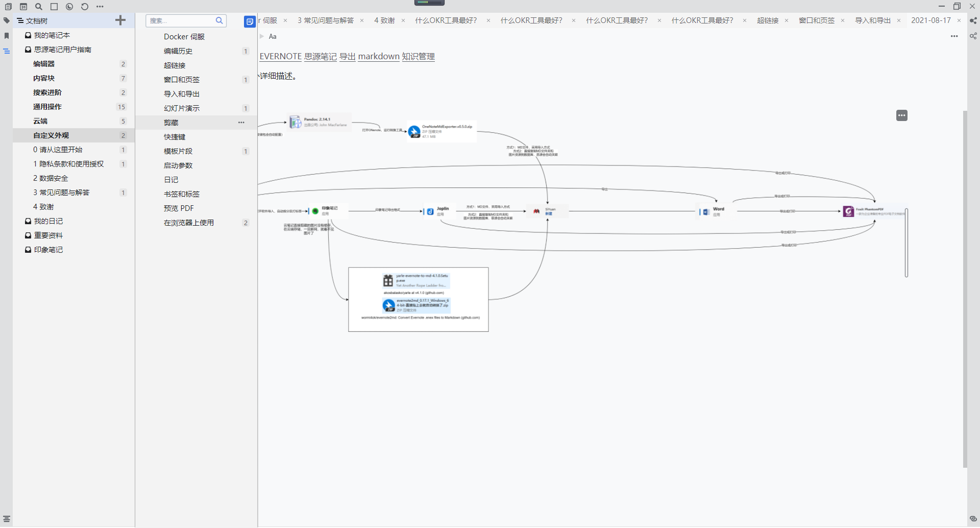
Task: Click the blue note icon beside the search box
Action: pos(250,21)
